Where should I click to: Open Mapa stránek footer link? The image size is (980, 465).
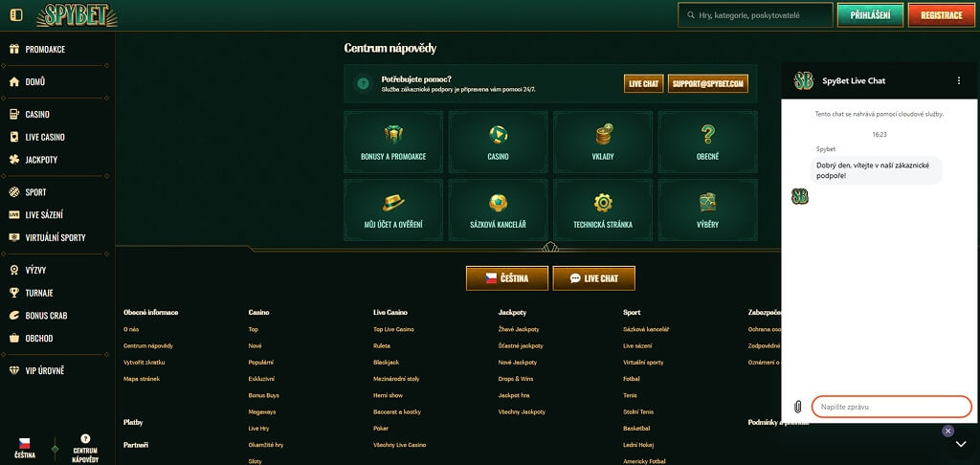click(142, 379)
